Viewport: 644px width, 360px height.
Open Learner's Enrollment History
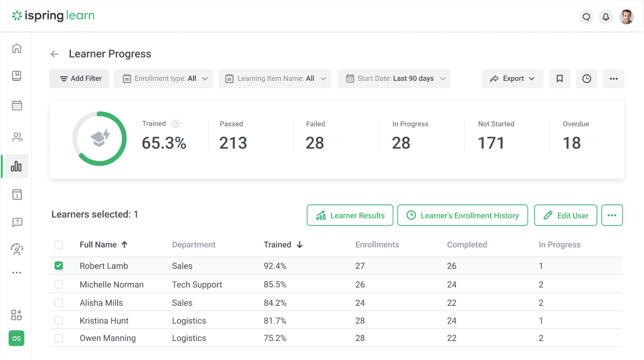click(462, 215)
